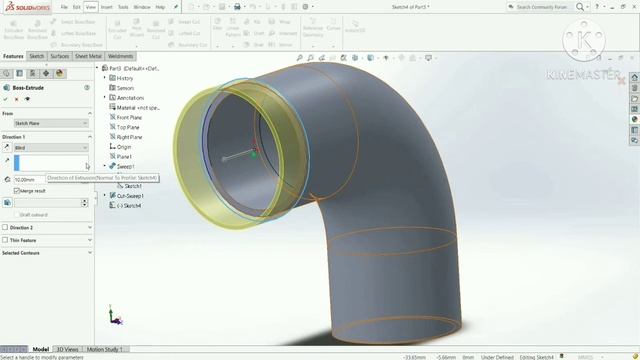Viewport: 640px width, 360px height.
Task: Click the Zoom to Fit icon
Action: click(300, 58)
